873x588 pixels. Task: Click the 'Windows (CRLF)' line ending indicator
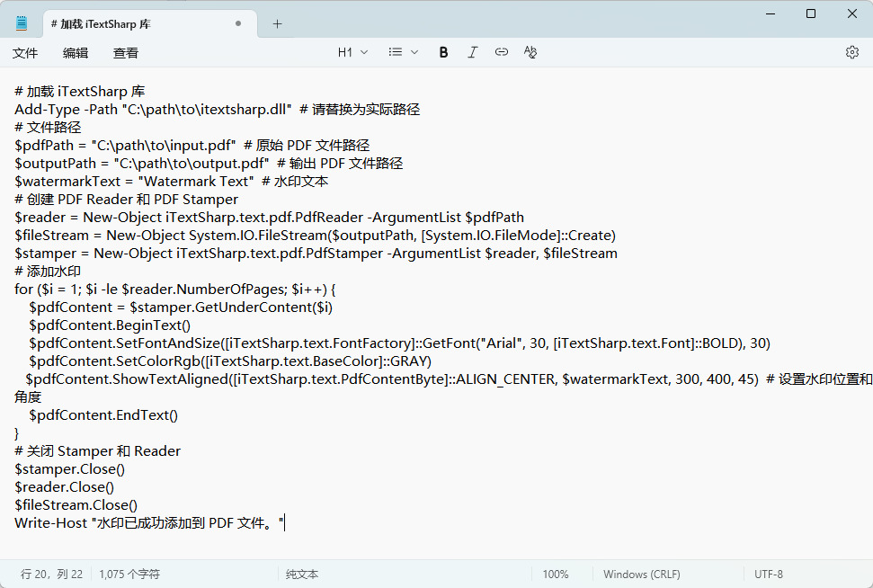point(641,575)
